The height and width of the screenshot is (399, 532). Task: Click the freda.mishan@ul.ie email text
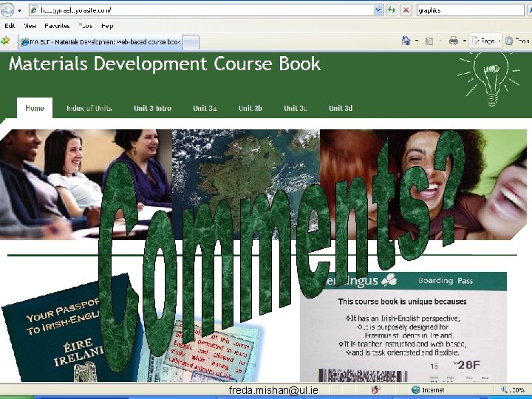[273, 391]
